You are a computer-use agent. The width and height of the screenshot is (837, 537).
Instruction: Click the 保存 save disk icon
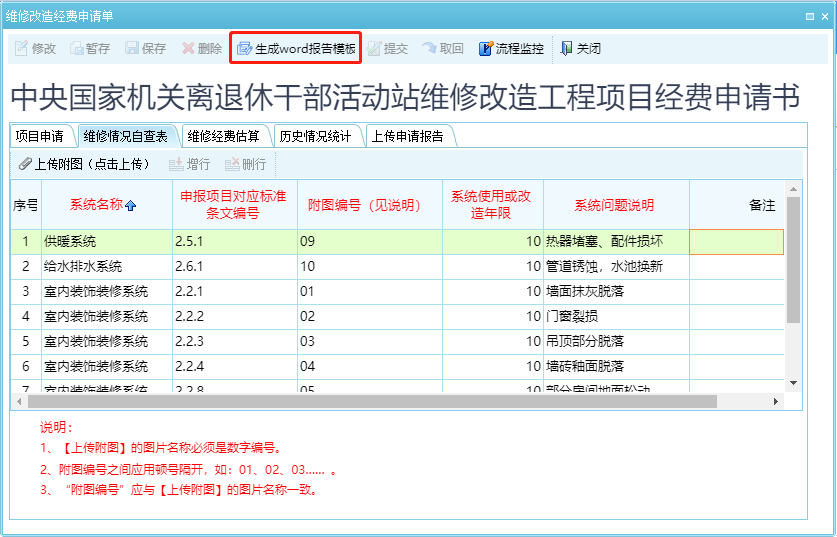(133, 48)
